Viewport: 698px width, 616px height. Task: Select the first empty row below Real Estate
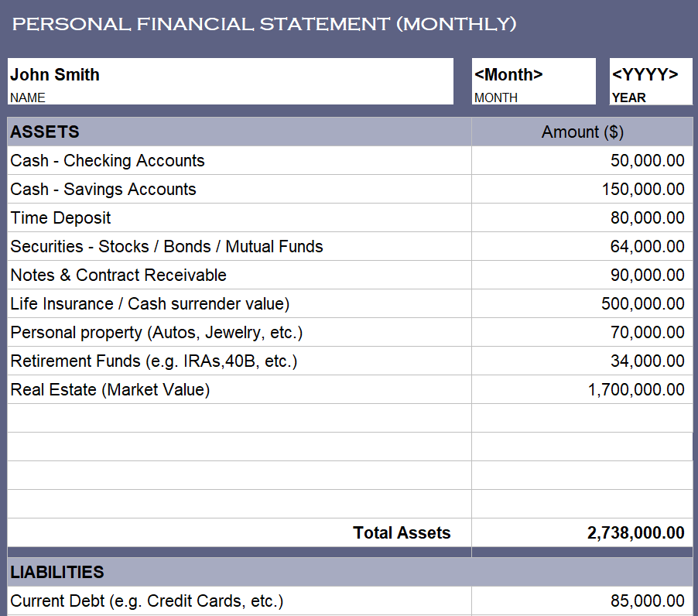tap(238, 418)
